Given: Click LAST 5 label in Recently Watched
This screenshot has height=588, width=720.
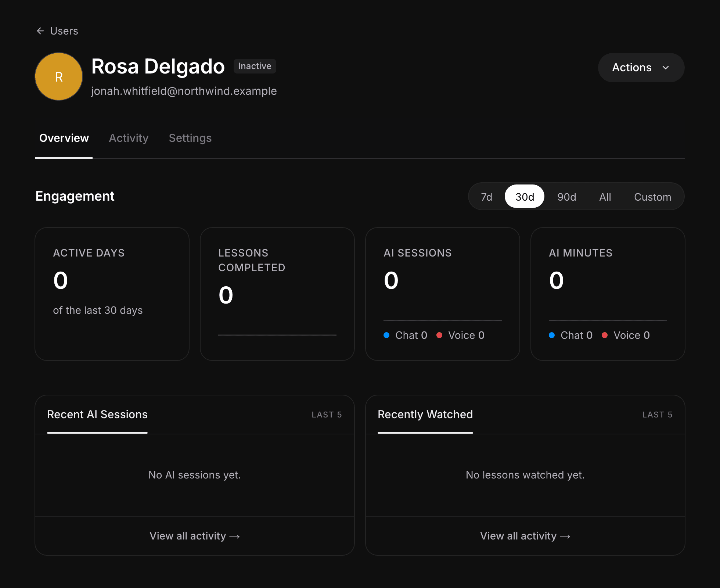Looking at the screenshot, I should (658, 415).
